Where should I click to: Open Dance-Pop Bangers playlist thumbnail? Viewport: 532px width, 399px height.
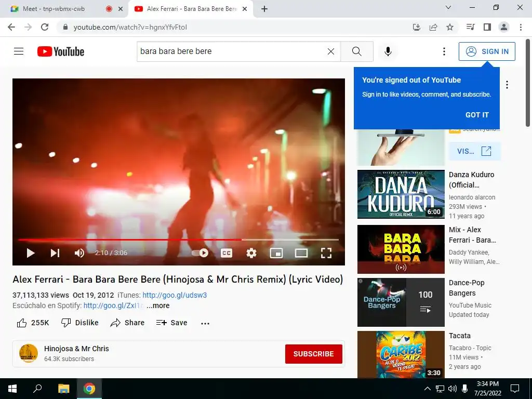pos(401,302)
